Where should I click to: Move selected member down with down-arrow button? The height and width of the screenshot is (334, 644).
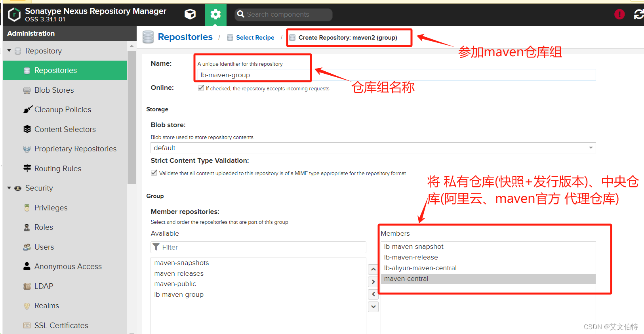373,307
